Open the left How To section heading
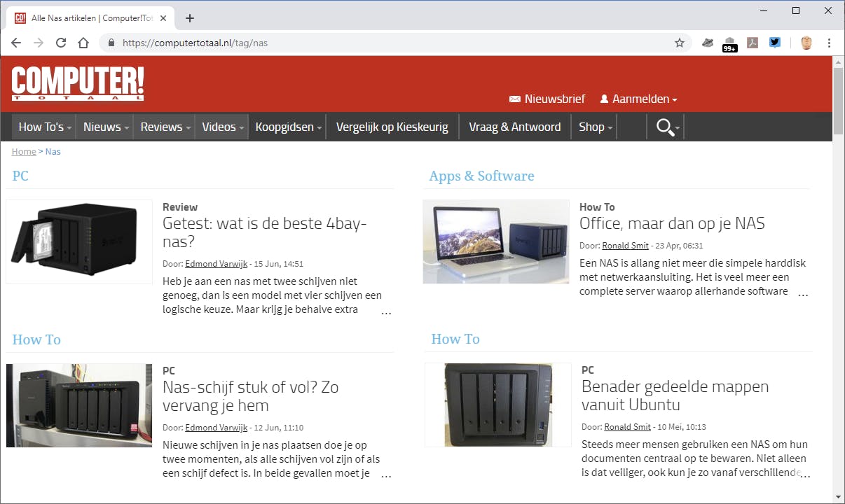This screenshot has width=845, height=504. click(36, 339)
